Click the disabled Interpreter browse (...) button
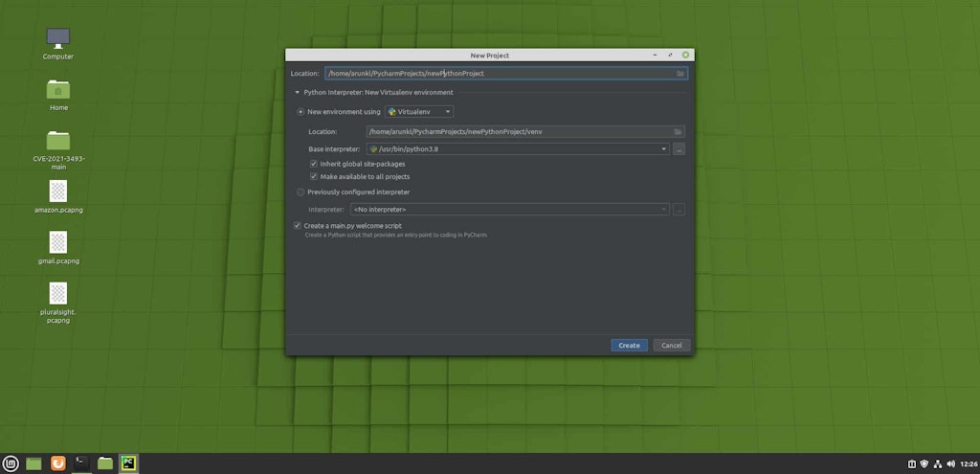 tap(679, 210)
